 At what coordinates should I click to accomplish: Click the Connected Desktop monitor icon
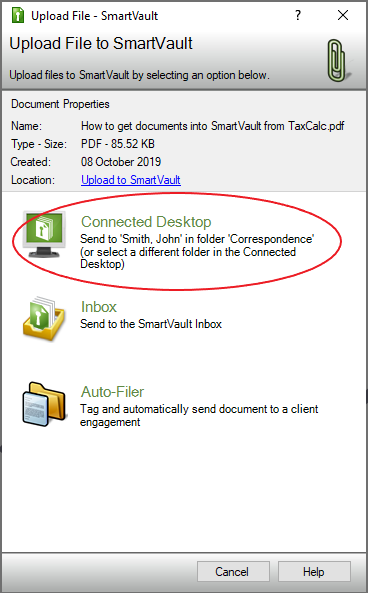[x=44, y=234]
